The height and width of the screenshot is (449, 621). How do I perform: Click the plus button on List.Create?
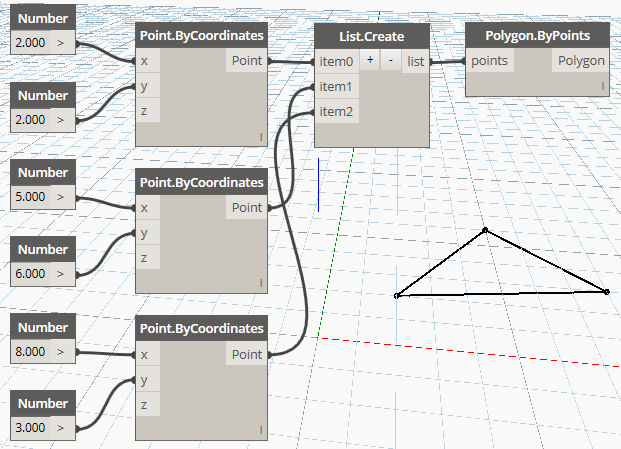(370, 61)
